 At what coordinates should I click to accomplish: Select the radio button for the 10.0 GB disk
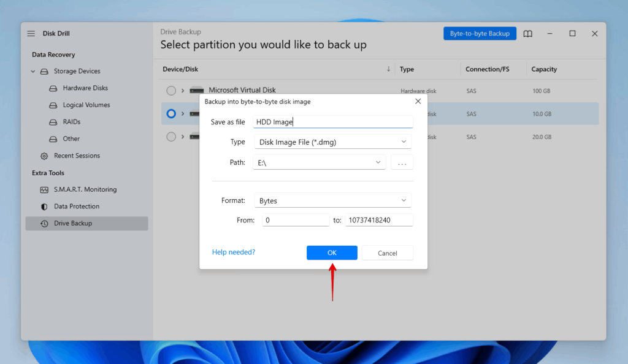click(170, 113)
